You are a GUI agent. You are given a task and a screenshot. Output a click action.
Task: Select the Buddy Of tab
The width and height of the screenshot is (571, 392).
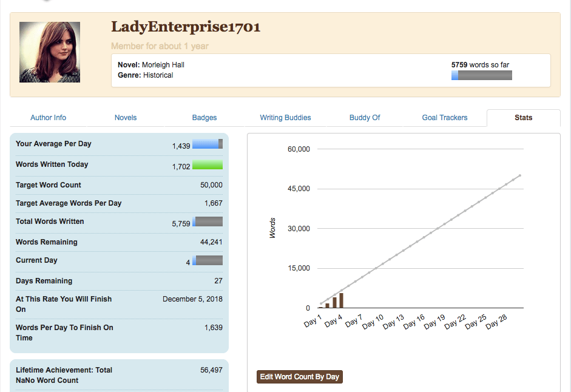click(x=365, y=118)
